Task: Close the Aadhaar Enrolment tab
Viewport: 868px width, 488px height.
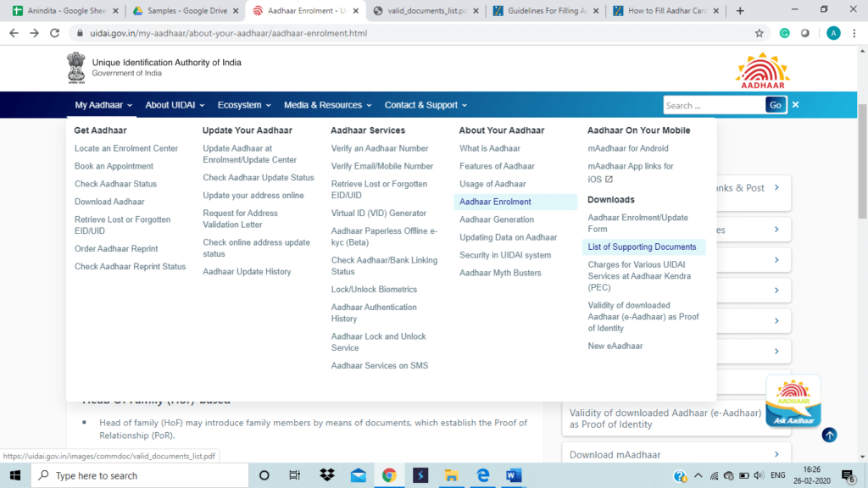Action: (355, 10)
